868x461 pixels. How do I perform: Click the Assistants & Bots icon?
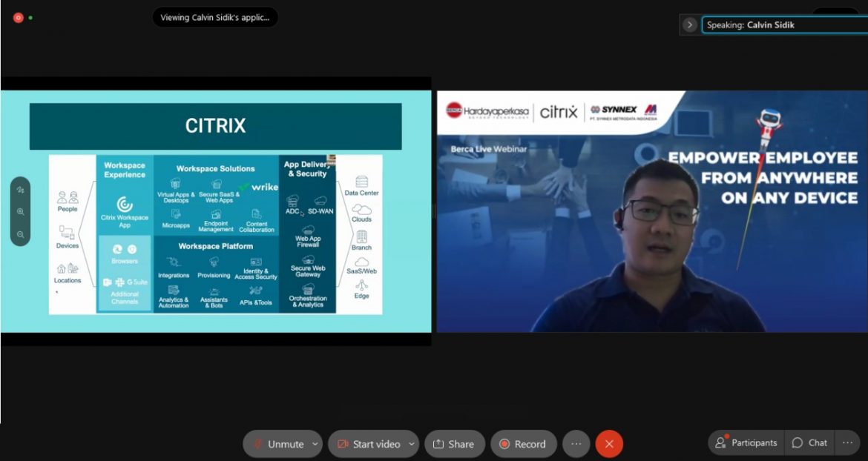click(x=214, y=291)
